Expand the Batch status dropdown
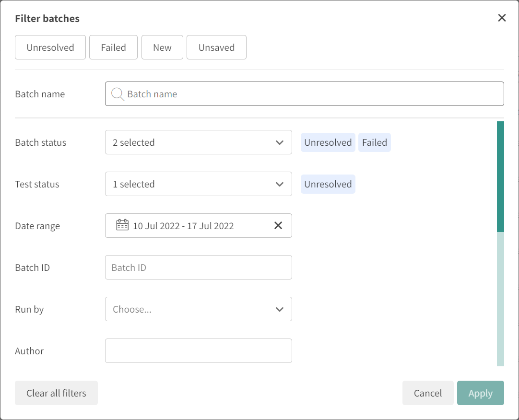The height and width of the screenshot is (420, 519). coord(198,142)
